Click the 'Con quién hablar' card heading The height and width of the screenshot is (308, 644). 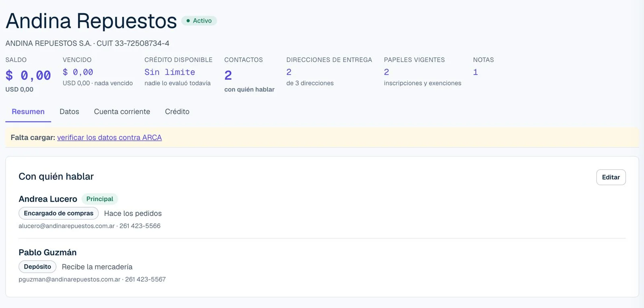click(x=56, y=176)
